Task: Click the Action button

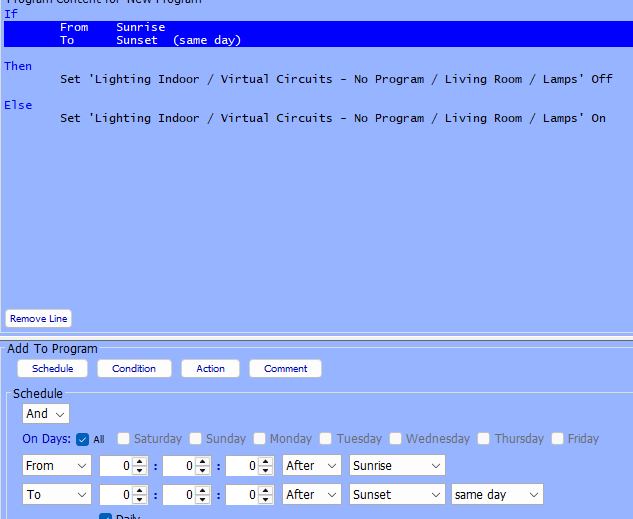Action: tap(210, 368)
